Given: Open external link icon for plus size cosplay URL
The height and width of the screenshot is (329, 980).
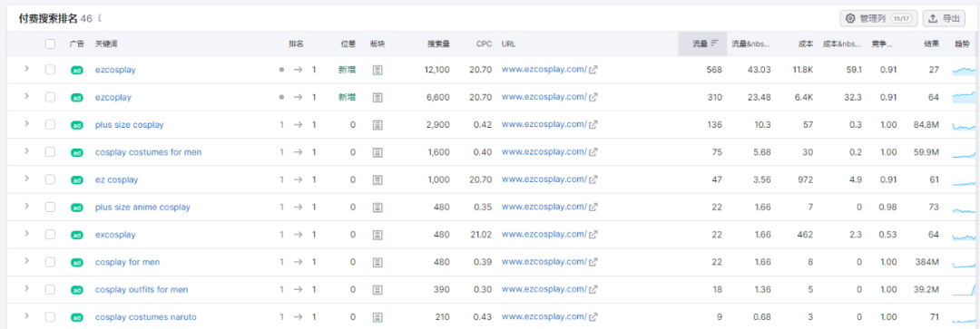Looking at the screenshot, I should pyautogui.click(x=593, y=125).
